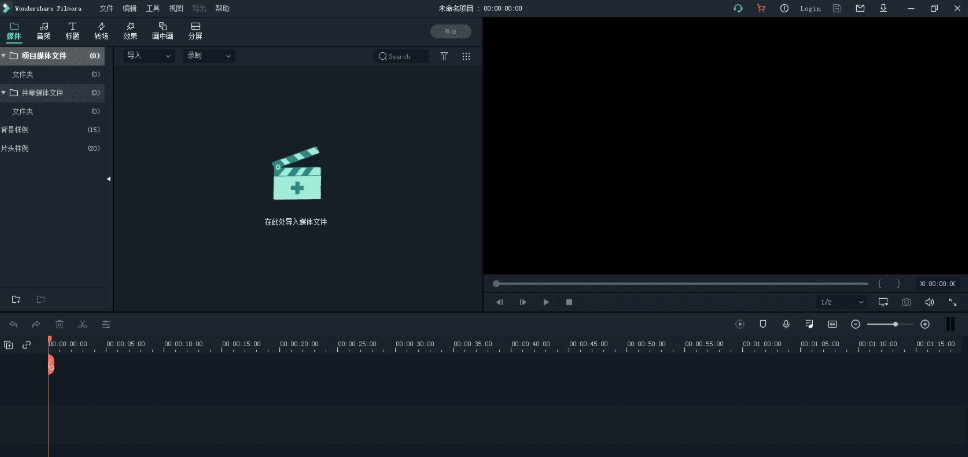Click the shopping cart purchase icon

[761, 8]
